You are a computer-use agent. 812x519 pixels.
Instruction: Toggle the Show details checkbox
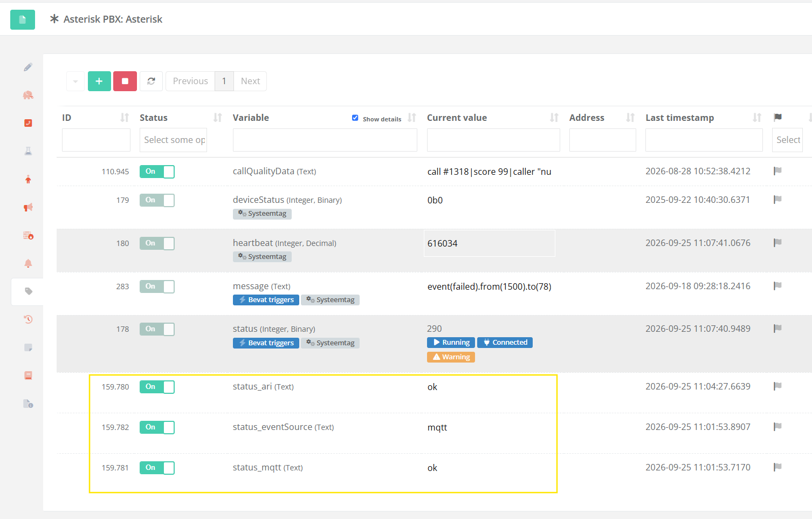click(355, 118)
